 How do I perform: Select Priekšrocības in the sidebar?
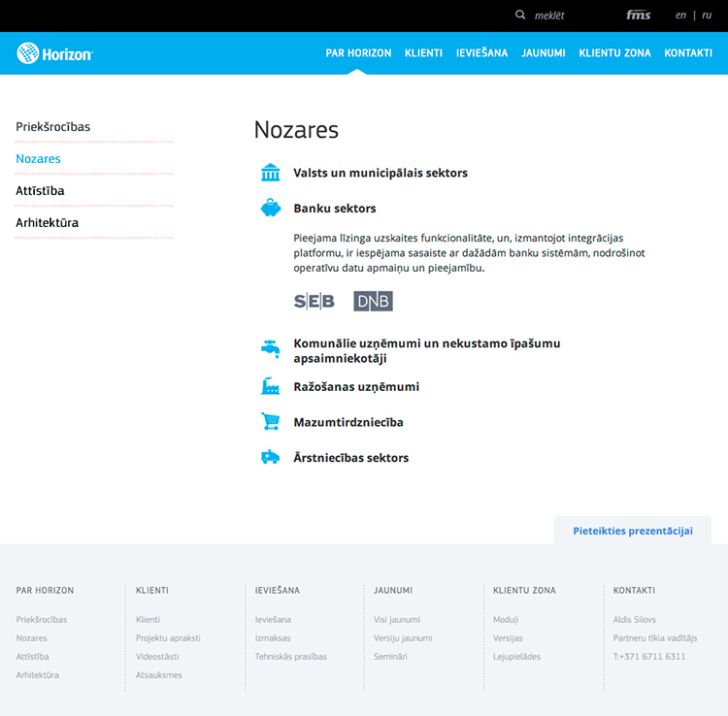pyautogui.click(x=53, y=127)
